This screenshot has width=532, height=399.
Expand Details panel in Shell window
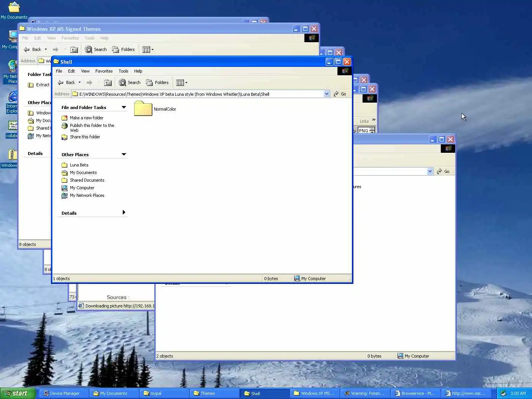point(123,212)
